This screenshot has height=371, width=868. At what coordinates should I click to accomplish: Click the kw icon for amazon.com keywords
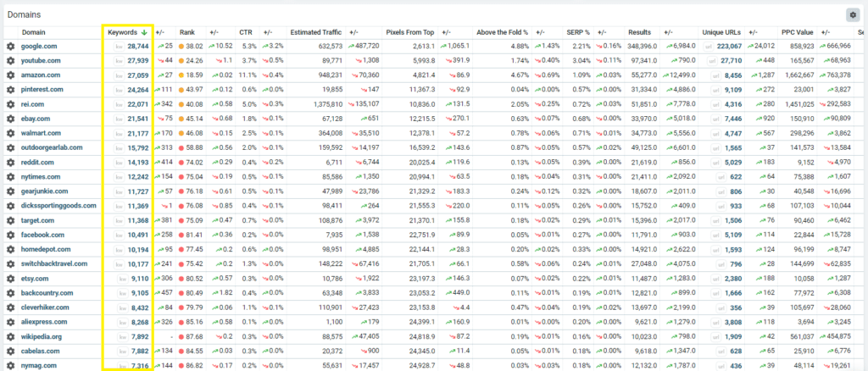119,75
